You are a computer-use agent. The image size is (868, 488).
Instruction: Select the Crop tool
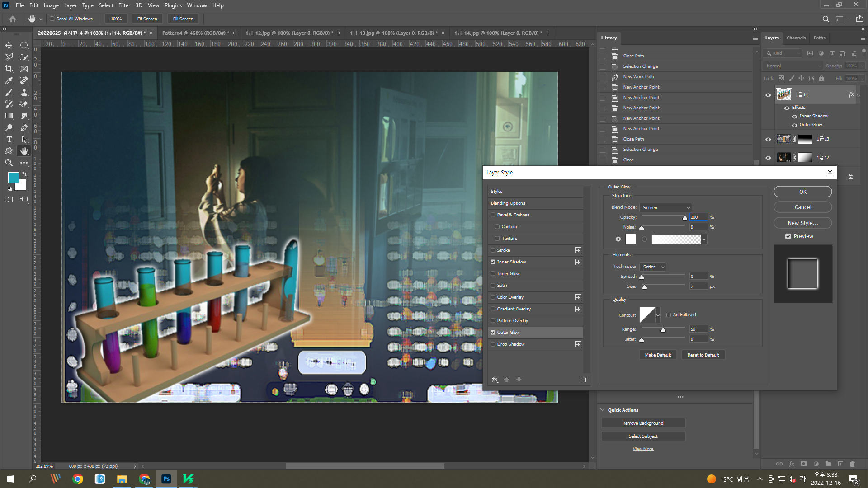9,69
